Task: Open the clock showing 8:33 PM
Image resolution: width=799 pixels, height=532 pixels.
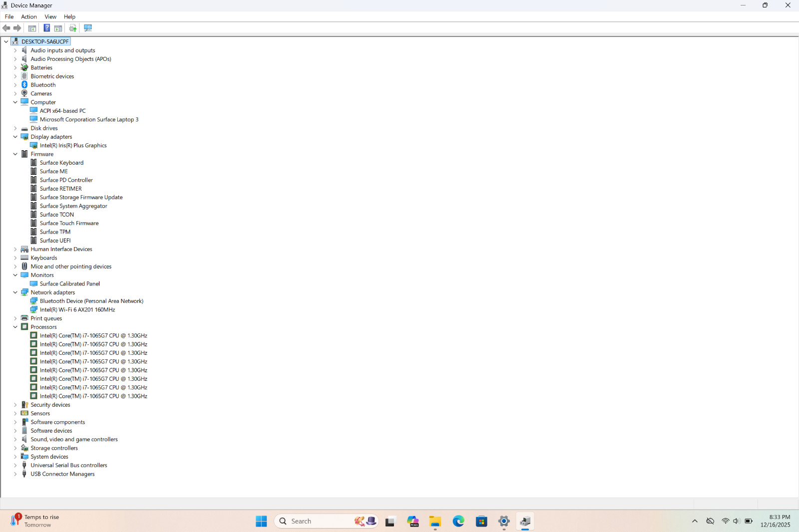Action: pyautogui.click(x=776, y=521)
